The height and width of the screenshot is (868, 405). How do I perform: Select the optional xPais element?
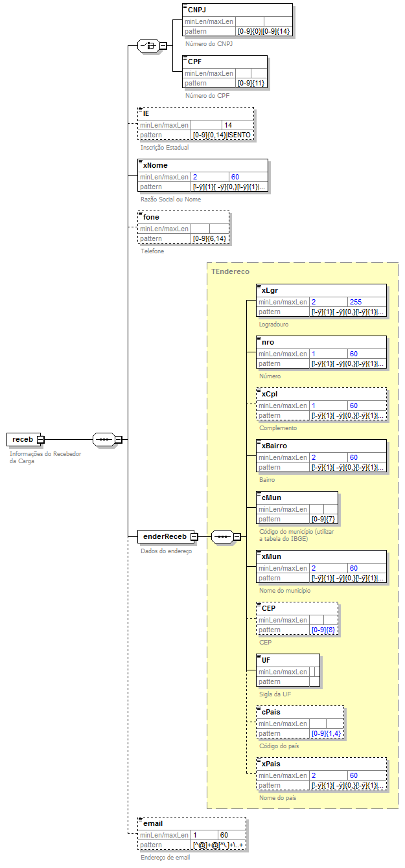[321, 774]
